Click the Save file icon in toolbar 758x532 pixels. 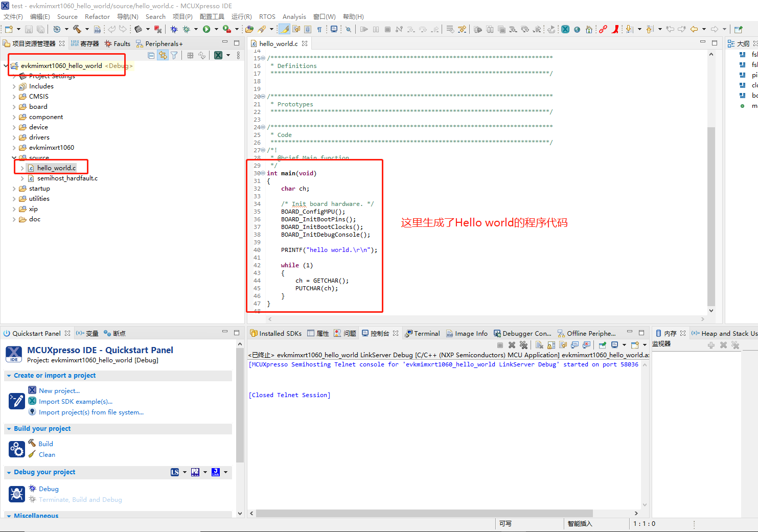[29, 29]
